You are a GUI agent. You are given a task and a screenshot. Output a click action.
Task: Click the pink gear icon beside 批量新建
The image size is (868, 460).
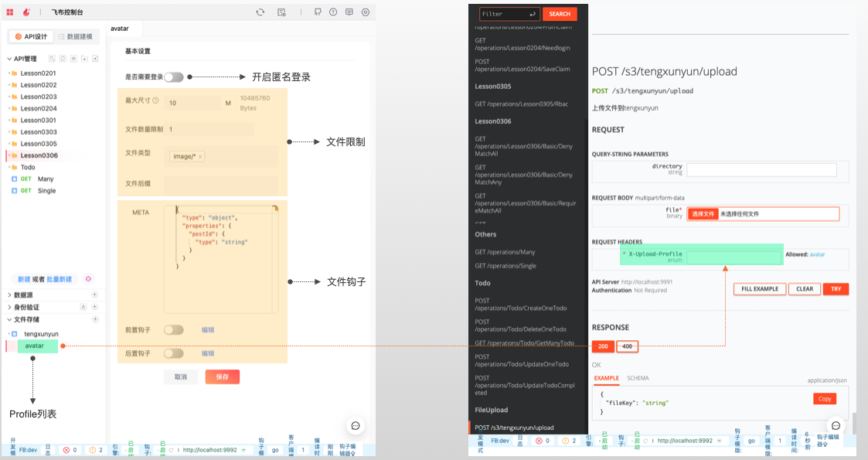(88, 279)
